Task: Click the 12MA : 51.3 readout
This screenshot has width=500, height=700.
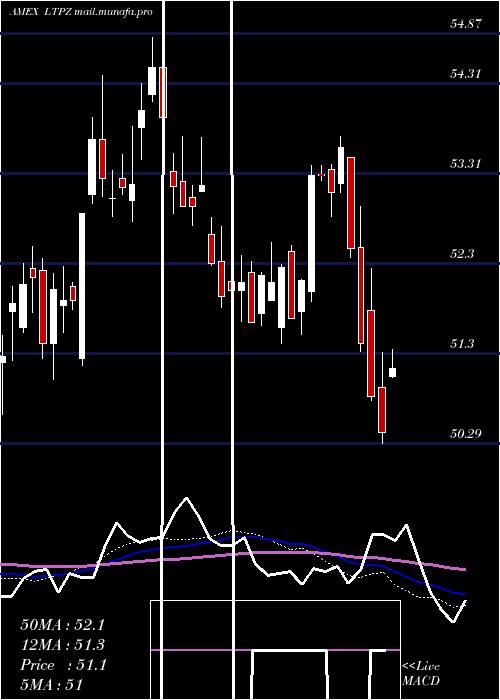Action: 63,645
